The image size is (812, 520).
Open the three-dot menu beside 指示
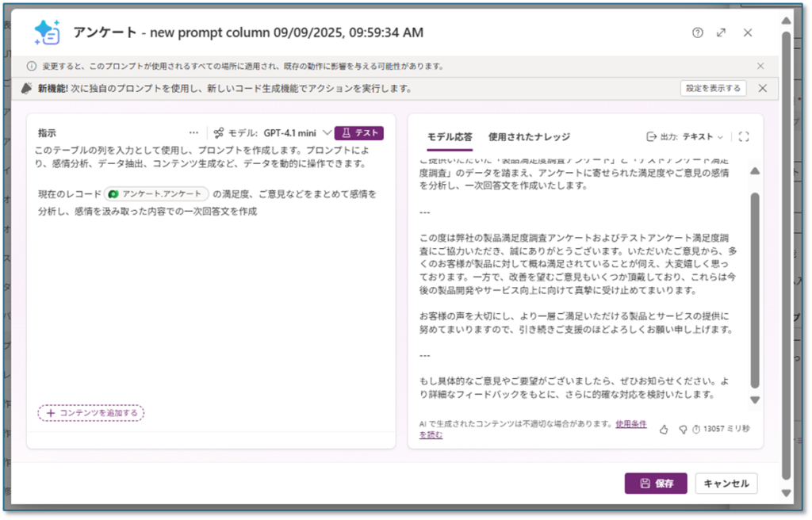pyautogui.click(x=193, y=133)
